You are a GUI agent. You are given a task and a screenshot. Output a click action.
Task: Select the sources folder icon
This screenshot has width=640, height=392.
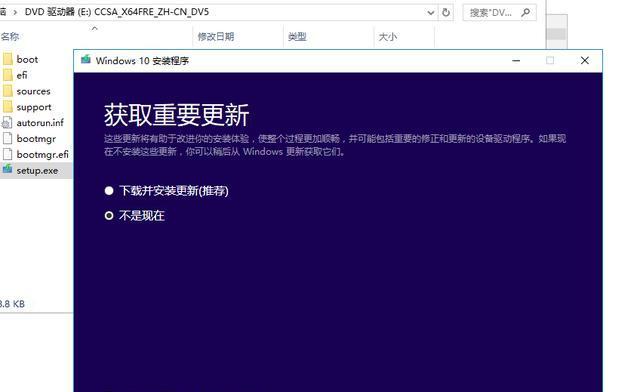[x=8, y=91]
